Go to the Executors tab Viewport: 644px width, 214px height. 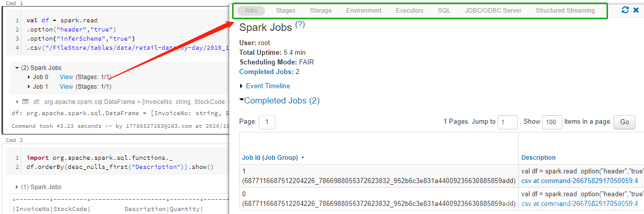(x=409, y=11)
